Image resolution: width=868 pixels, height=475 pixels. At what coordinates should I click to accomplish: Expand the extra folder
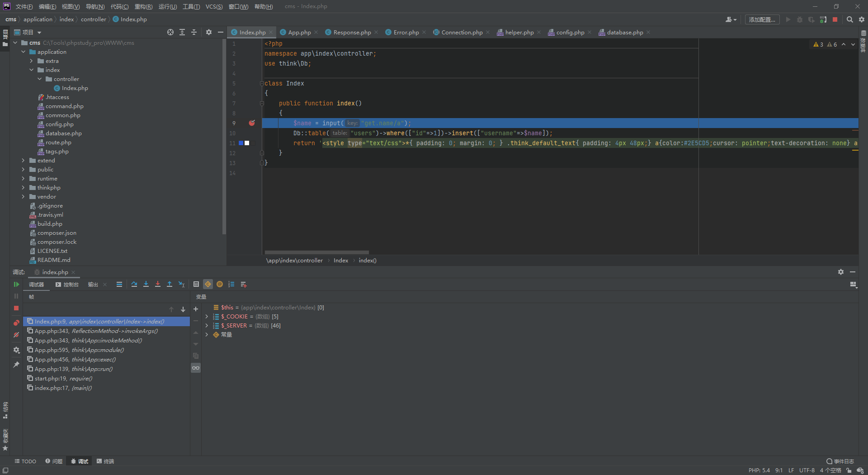click(x=32, y=61)
